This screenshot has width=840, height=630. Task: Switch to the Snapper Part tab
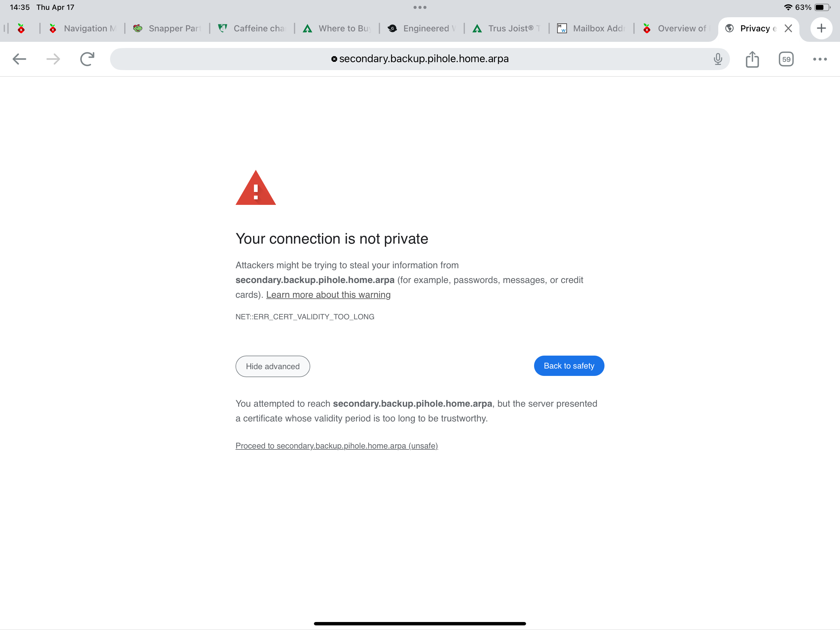tap(168, 29)
